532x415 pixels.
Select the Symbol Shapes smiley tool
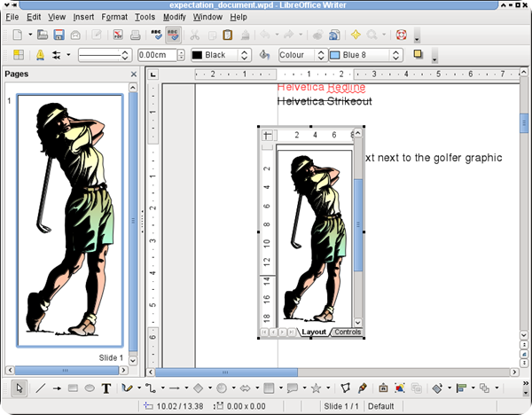pyautogui.click(x=222, y=388)
